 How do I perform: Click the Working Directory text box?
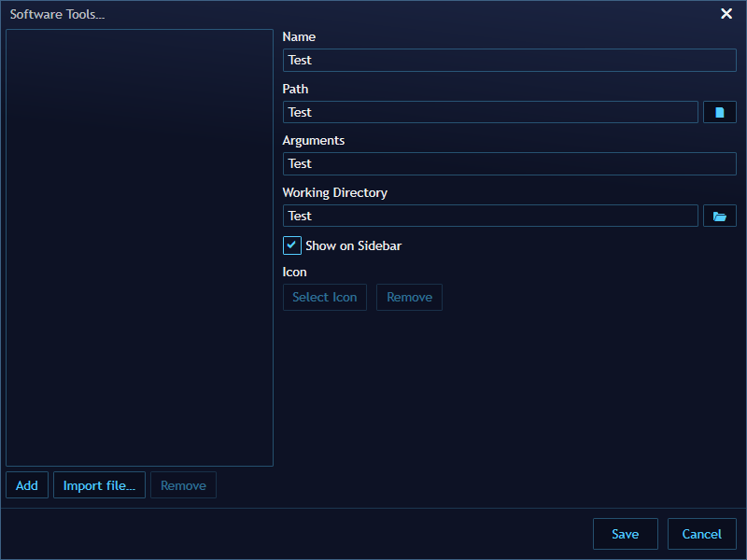tap(490, 216)
